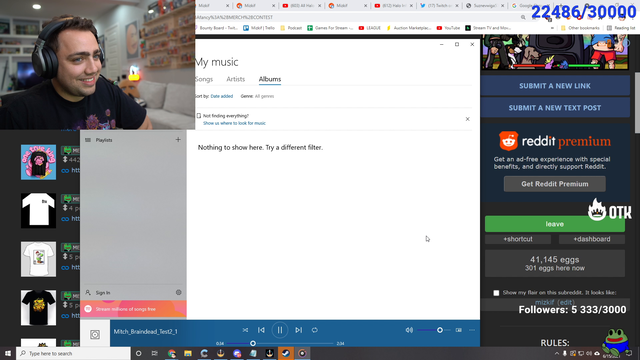The image size is (640, 360).
Task: Mute using the player speaker icon
Action: point(409,330)
